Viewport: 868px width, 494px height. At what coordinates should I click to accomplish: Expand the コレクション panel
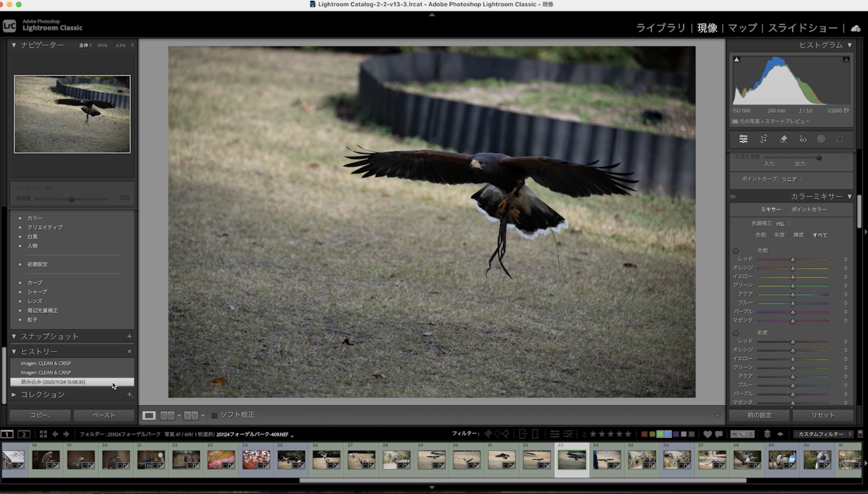coord(14,395)
